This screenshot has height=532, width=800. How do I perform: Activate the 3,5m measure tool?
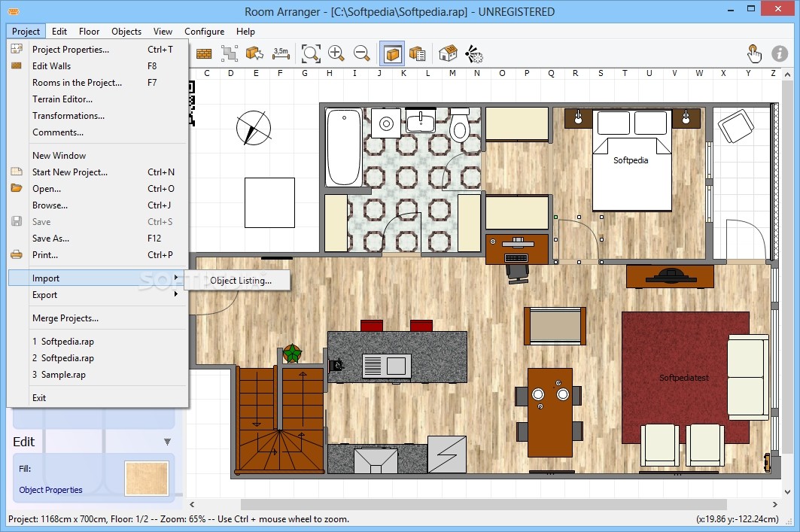[281, 53]
